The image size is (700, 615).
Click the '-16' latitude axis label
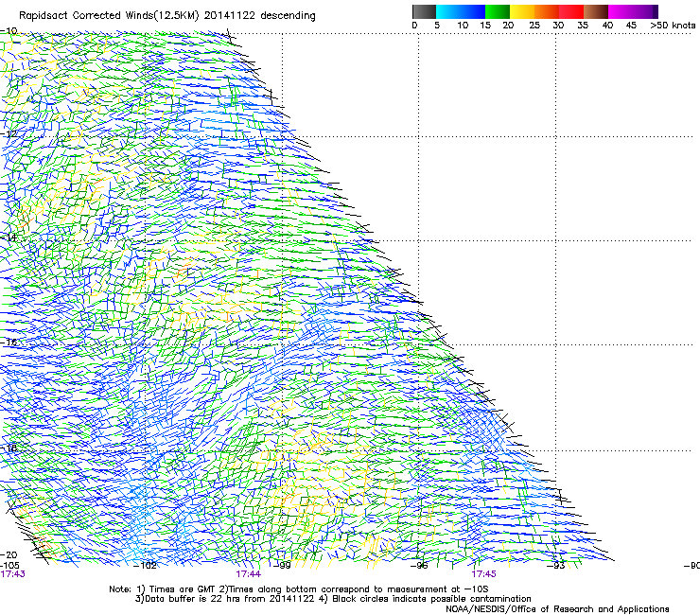(x=9, y=343)
